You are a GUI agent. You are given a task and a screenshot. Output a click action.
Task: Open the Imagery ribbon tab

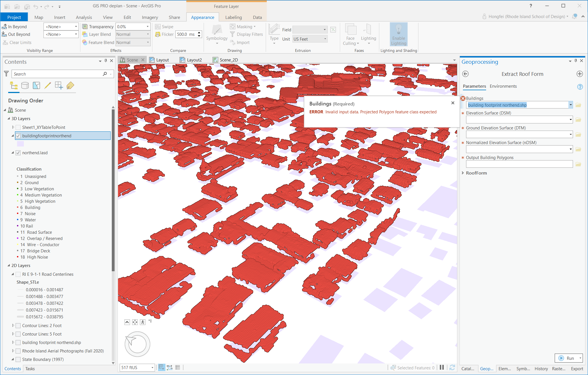[150, 17]
